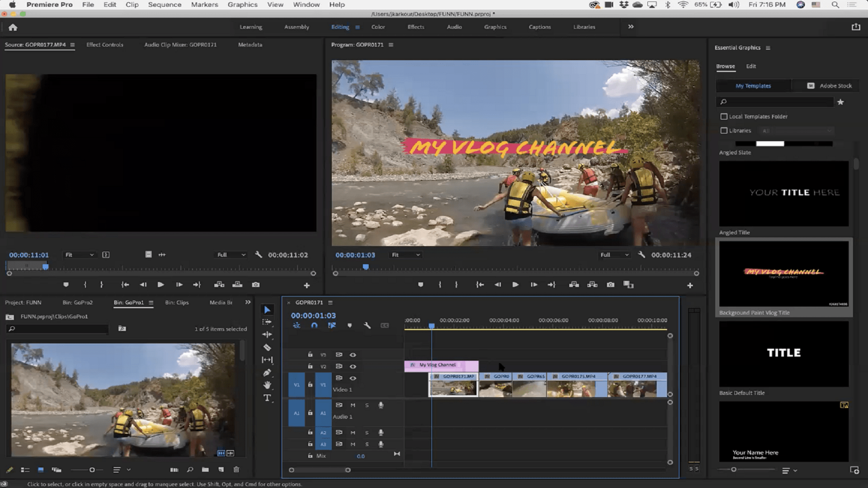Screen dimensions: 868x488
Task: Click the Adobe Stock button
Action: click(830, 86)
